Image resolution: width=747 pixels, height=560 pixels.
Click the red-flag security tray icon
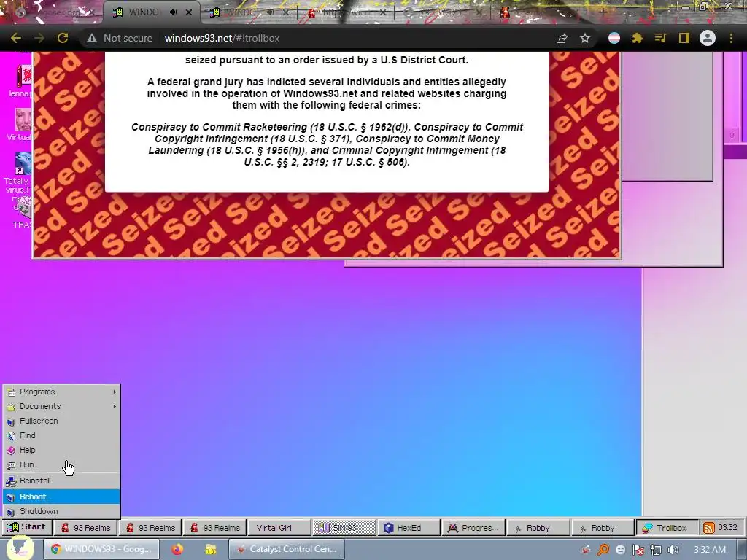click(x=638, y=550)
